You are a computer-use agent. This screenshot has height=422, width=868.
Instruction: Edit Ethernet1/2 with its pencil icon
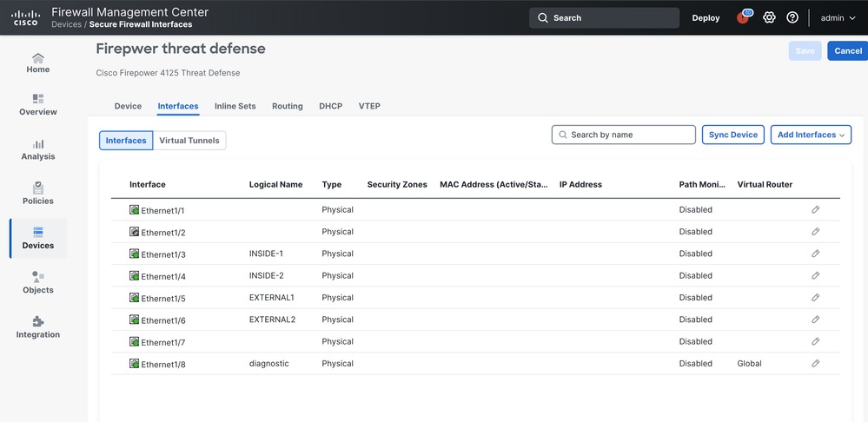(815, 232)
